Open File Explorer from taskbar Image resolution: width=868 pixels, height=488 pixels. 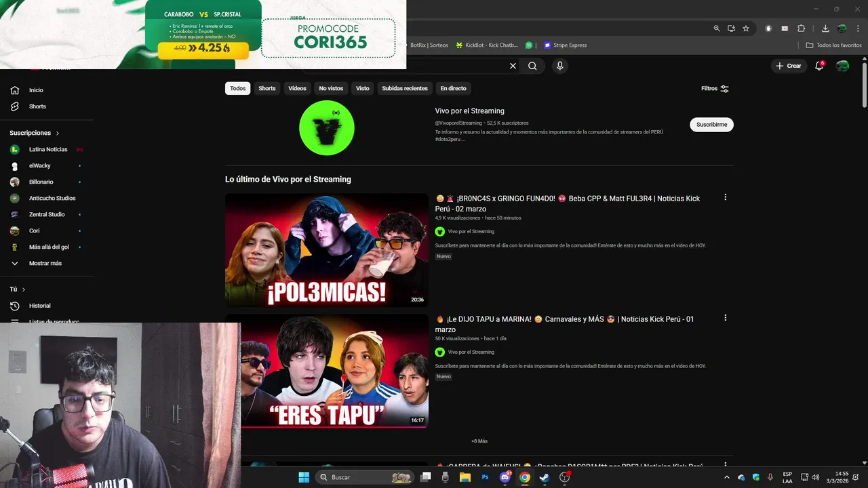[x=465, y=477]
